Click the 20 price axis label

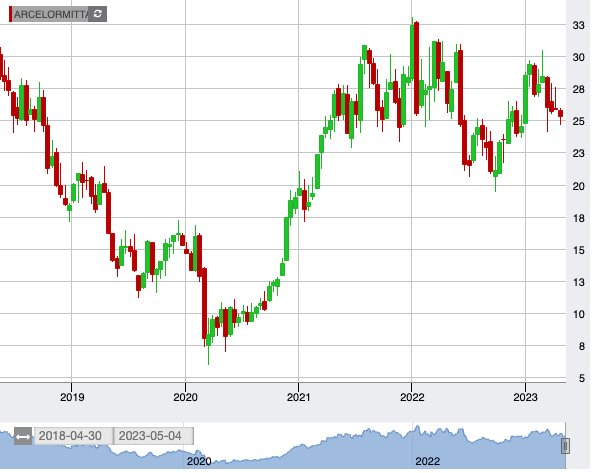[x=578, y=186]
